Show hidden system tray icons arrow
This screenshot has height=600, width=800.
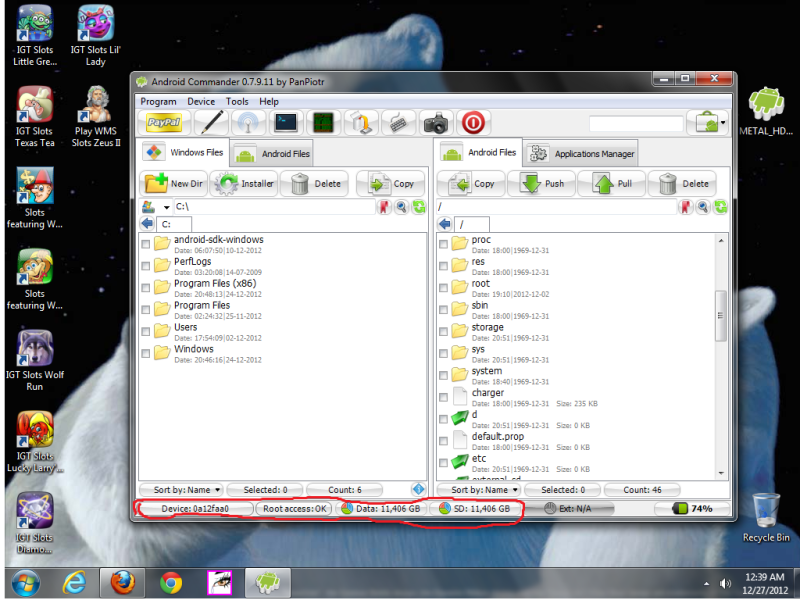(707, 584)
